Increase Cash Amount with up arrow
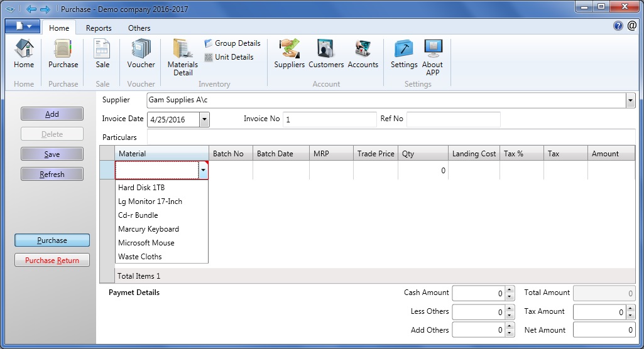Screen dimensions: 644x349 [x=510, y=289]
